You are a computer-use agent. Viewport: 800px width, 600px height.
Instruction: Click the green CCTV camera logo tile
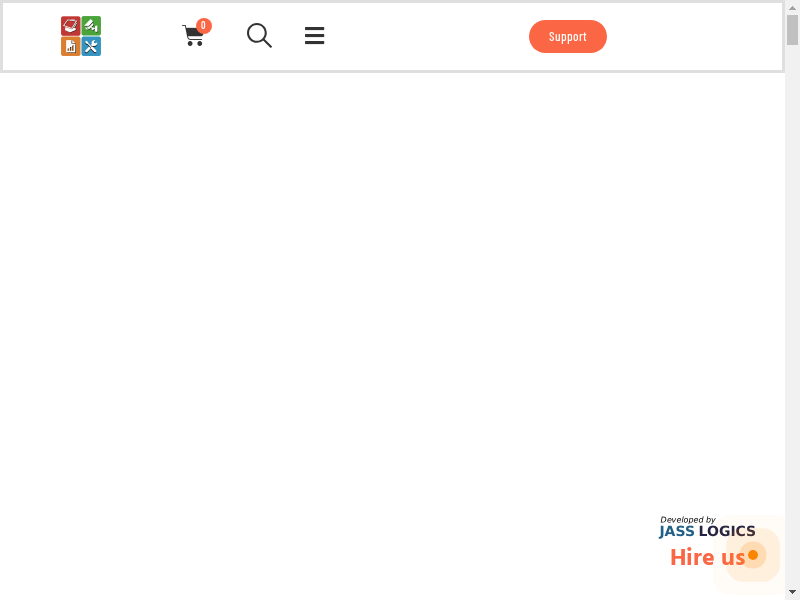91,26
